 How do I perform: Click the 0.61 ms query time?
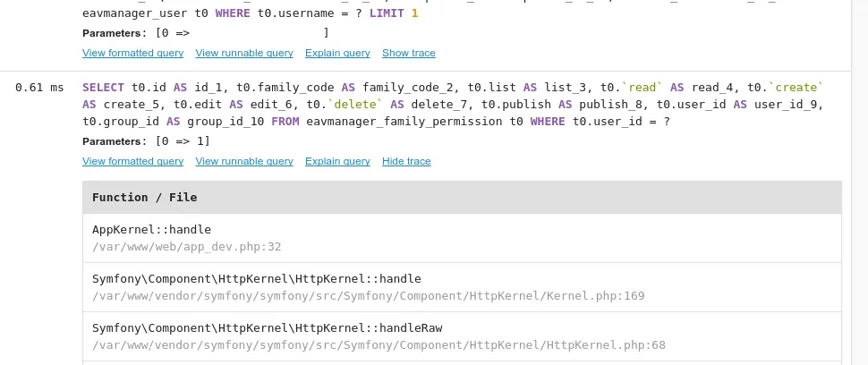point(39,88)
